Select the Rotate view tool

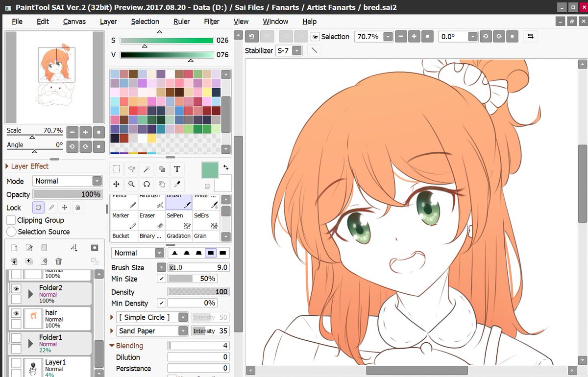(147, 185)
